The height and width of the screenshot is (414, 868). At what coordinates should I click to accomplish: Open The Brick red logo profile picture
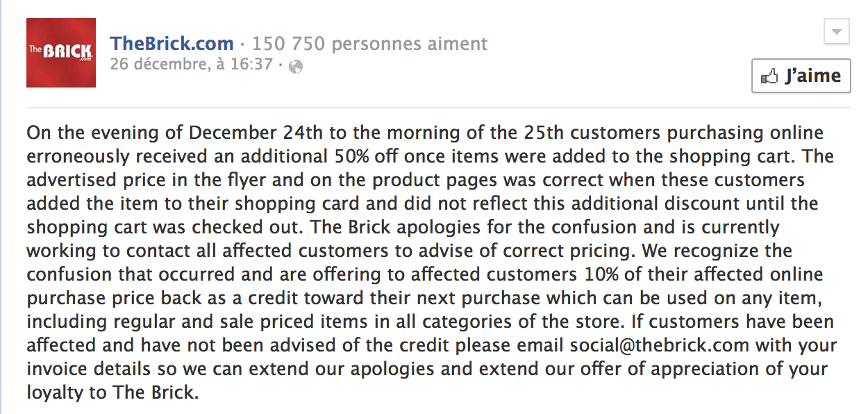pyautogui.click(x=61, y=53)
